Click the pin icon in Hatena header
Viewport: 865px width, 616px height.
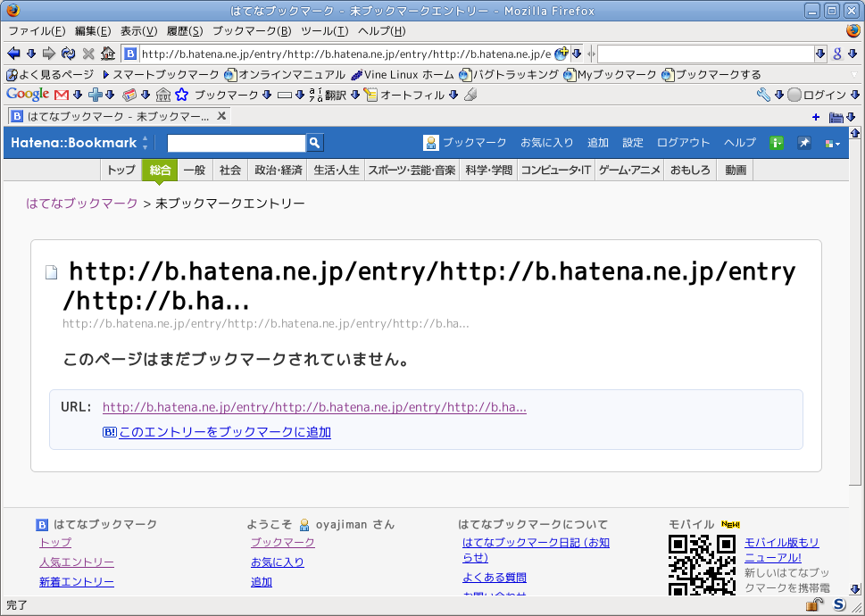tap(804, 143)
